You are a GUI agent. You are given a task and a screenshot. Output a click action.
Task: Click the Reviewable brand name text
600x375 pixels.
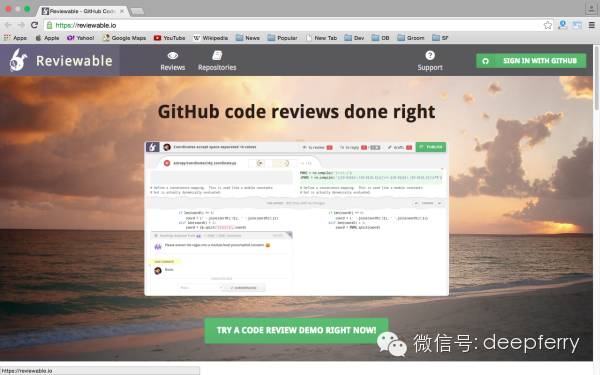(x=74, y=61)
